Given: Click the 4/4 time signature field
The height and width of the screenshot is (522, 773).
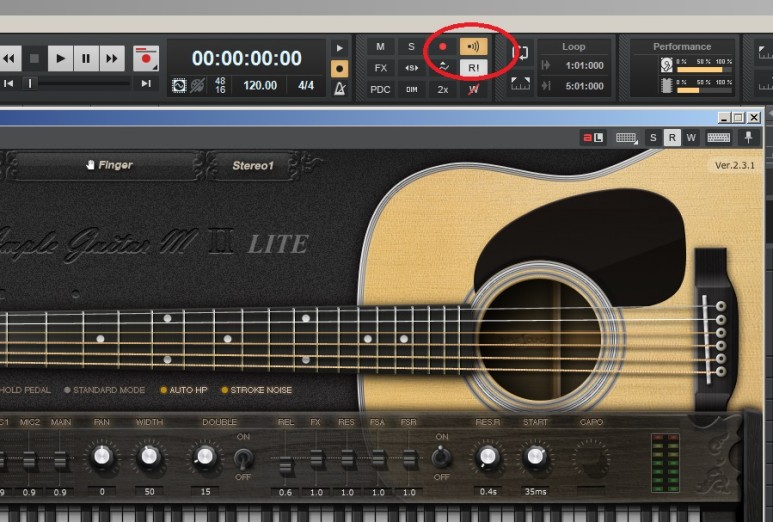Looking at the screenshot, I should pyautogui.click(x=306, y=86).
